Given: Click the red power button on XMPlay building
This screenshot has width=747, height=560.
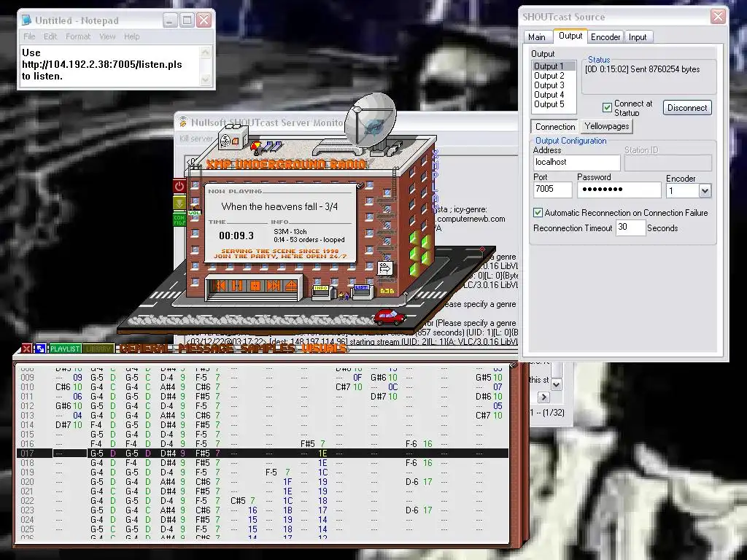Looking at the screenshot, I should 179,186.
